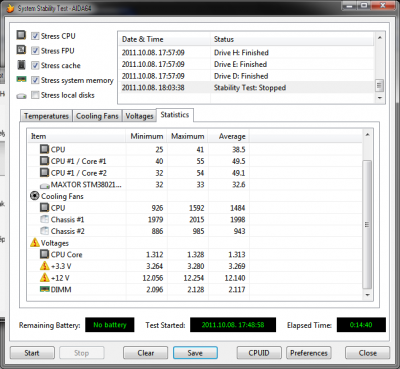Click the '1484' average CPU fan value

[x=238, y=208]
